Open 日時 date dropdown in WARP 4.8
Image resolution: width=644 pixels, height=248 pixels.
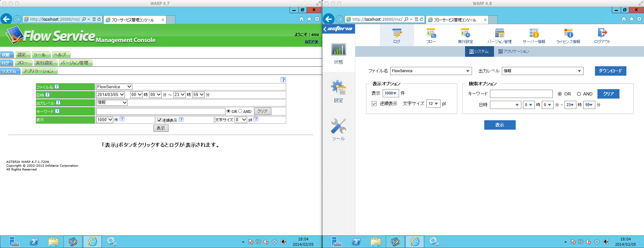pos(505,105)
